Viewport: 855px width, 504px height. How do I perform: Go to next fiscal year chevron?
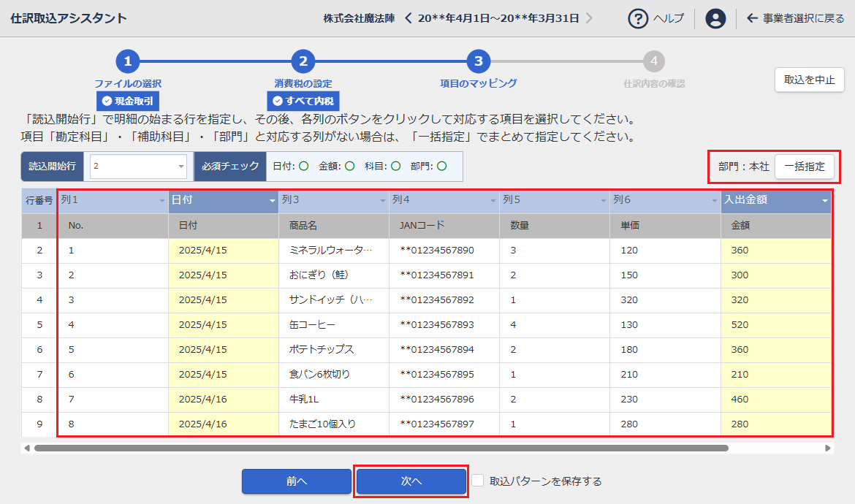589,18
